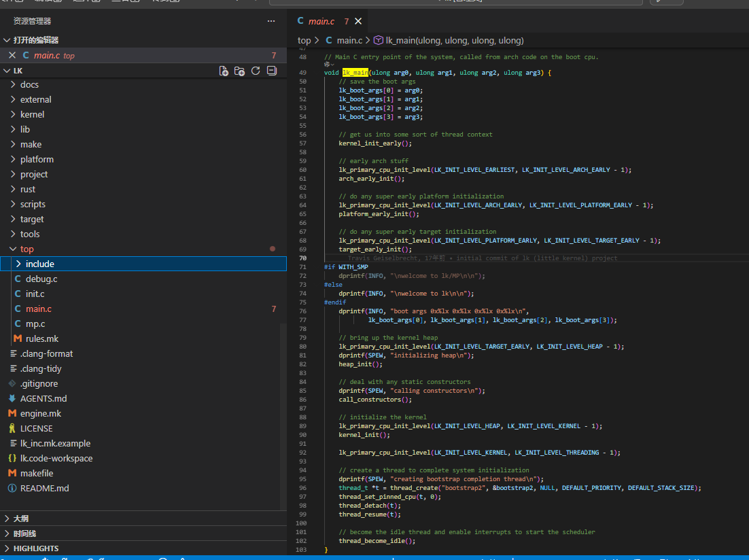The image size is (749, 560).
Task: Open the debug.c file
Action: tap(41, 279)
